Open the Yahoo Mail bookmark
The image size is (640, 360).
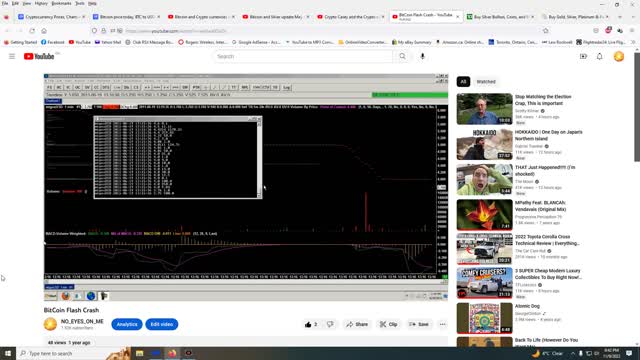pyautogui.click(x=108, y=42)
